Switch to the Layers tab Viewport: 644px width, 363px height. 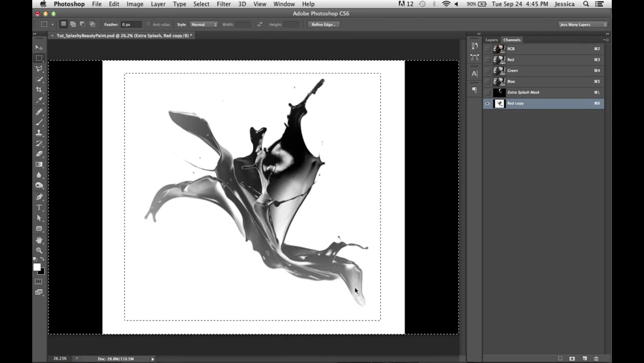[x=492, y=40]
